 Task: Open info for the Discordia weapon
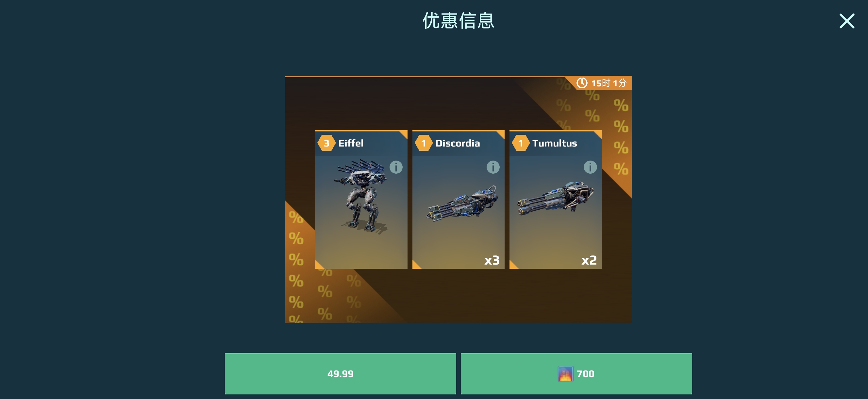[493, 167]
